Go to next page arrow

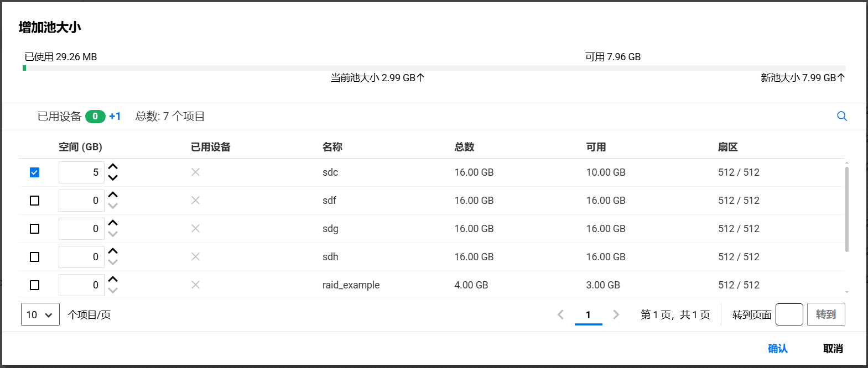pyautogui.click(x=616, y=314)
